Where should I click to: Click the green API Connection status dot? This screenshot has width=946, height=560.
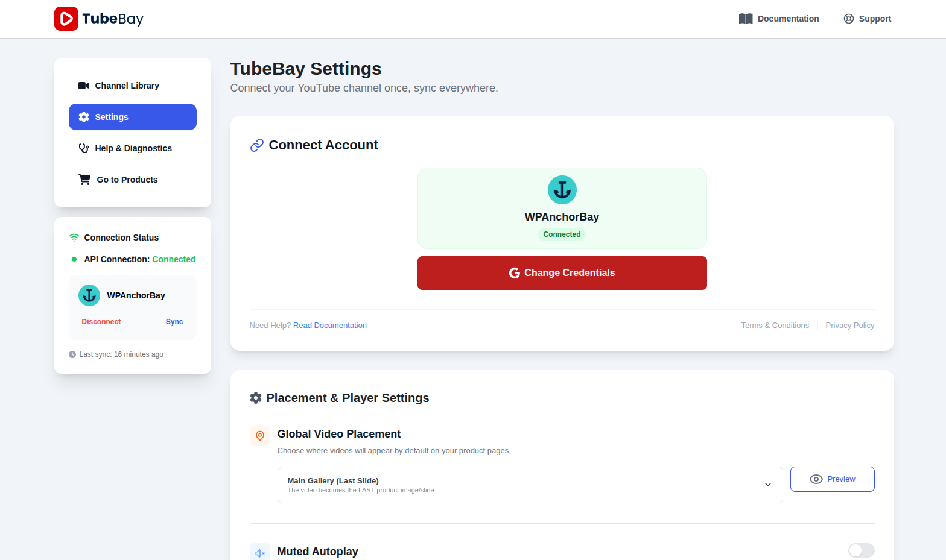74,259
